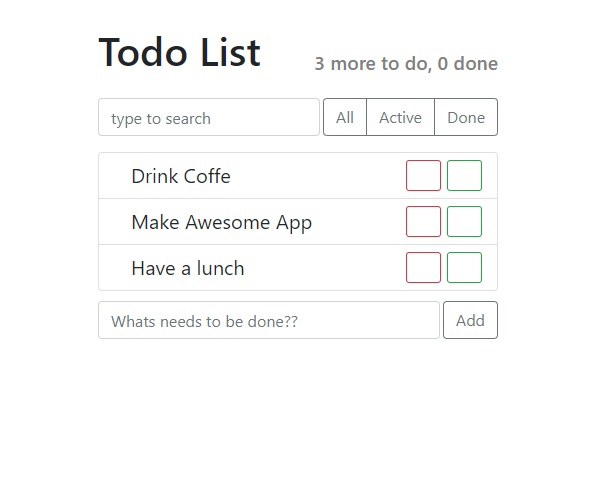Switch to the Done filter
The image size is (616, 487).
pyautogui.click(x=466, y=117)
